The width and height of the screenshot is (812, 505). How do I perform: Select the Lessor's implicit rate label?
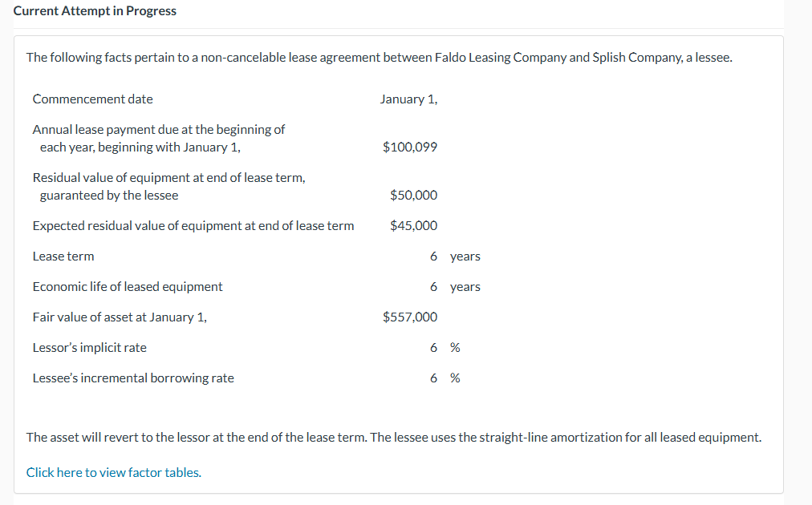coord(89,347)
